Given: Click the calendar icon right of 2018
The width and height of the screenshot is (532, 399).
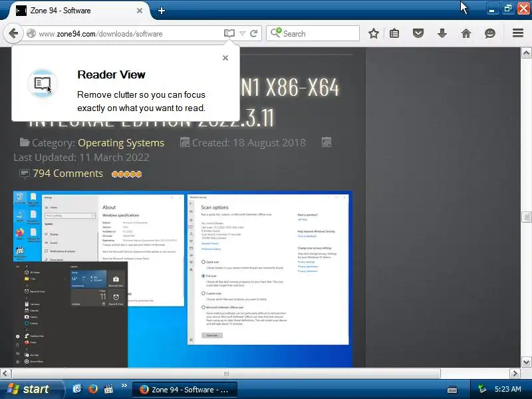Looking at the screenshot, I should (x=327, y=142).
